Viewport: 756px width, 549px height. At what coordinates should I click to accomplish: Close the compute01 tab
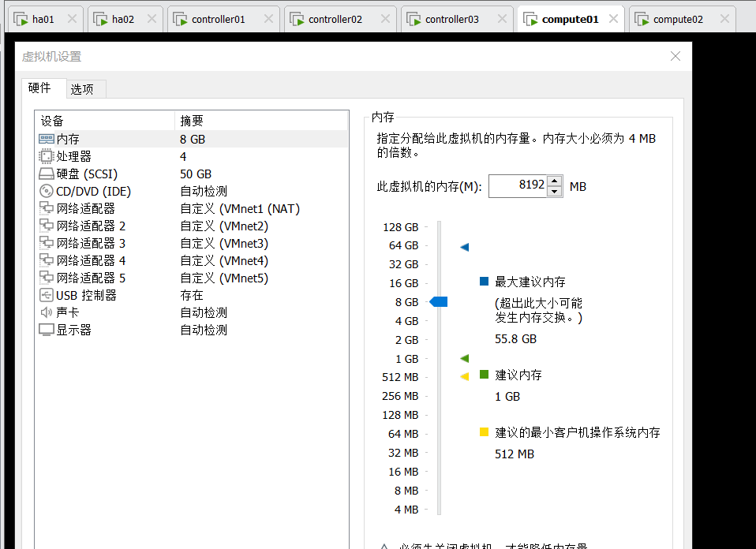point(613,19)
